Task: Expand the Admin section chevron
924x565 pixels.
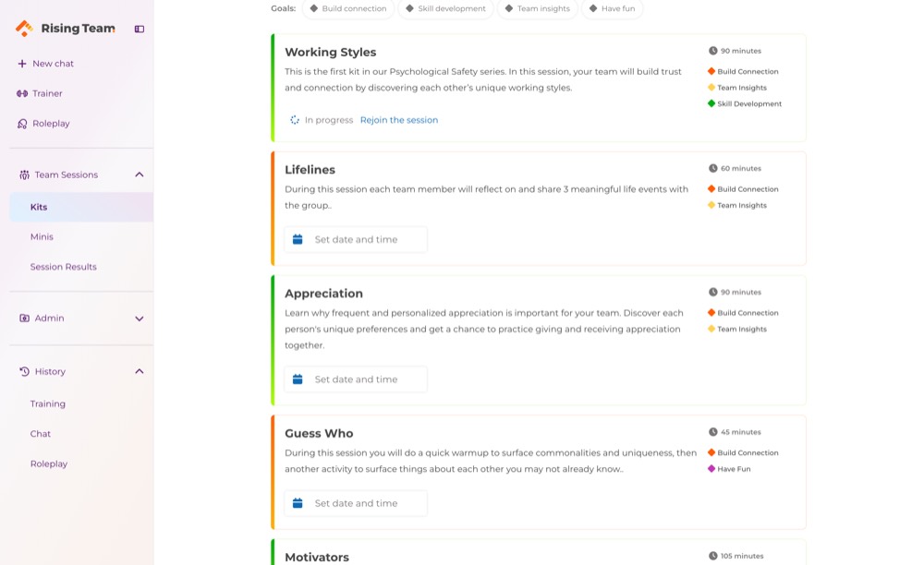Action: [140, 319]
